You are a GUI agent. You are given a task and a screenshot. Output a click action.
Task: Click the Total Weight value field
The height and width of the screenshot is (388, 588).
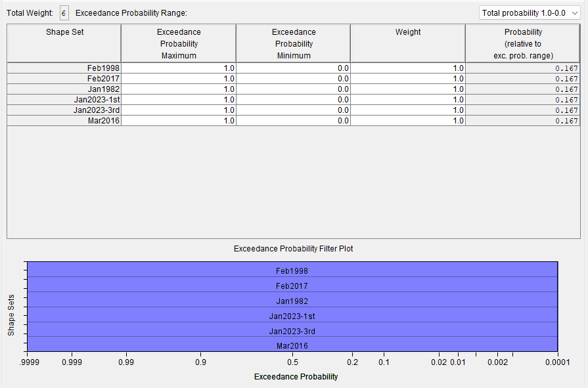pyautogui.click(x=64, y=13)
